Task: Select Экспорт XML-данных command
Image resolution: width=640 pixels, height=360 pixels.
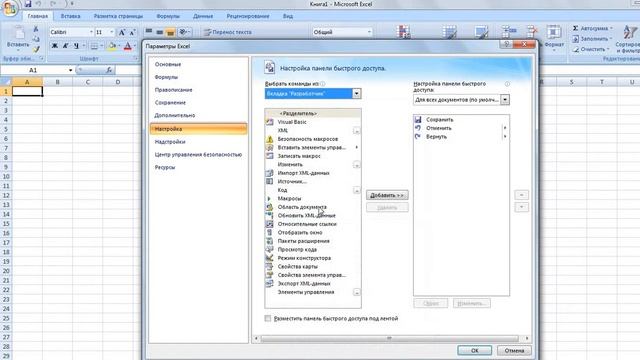Action: pyautogui.click(x=313, y=283)
